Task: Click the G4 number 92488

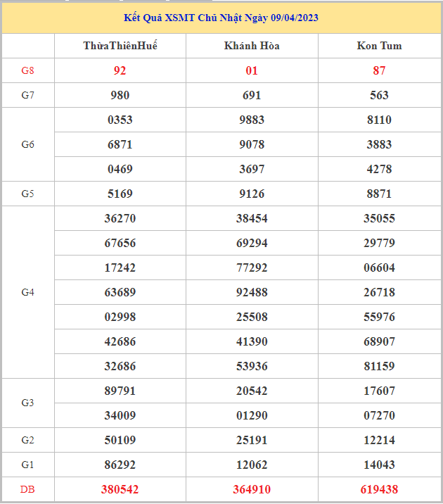Action: pos(252,292)
